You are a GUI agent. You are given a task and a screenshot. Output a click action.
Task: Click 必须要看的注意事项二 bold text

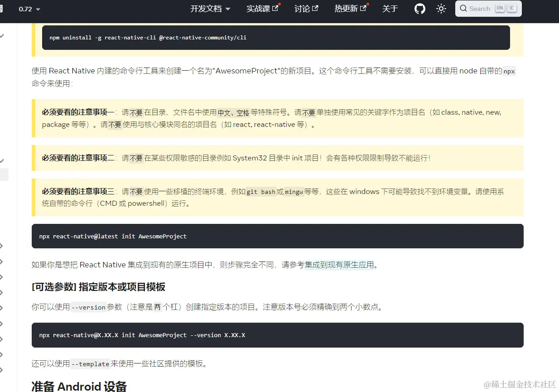pos(78,158)
